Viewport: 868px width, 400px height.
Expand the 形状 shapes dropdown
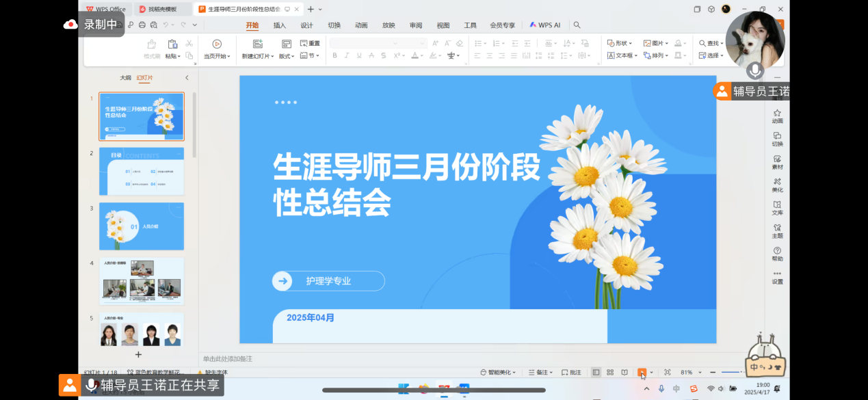[x=620, y=43]
